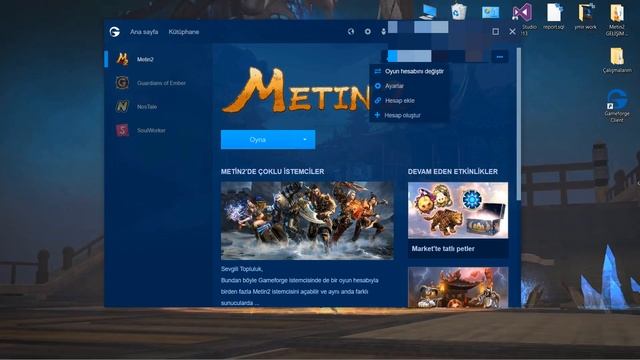640x360 pixels.
Task: Click the Gameforge logo in the header
Action: pyautogui.click(x=115, y=32)
